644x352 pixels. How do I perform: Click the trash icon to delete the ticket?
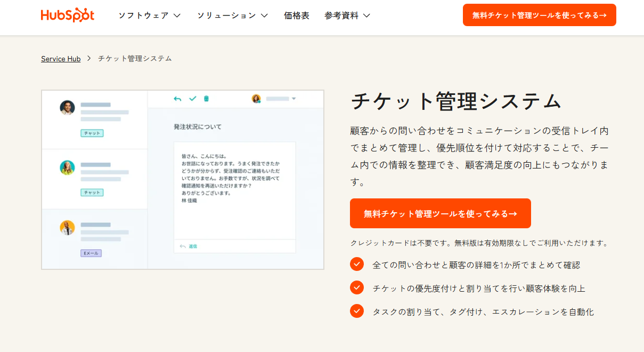(x=207, y=99)
